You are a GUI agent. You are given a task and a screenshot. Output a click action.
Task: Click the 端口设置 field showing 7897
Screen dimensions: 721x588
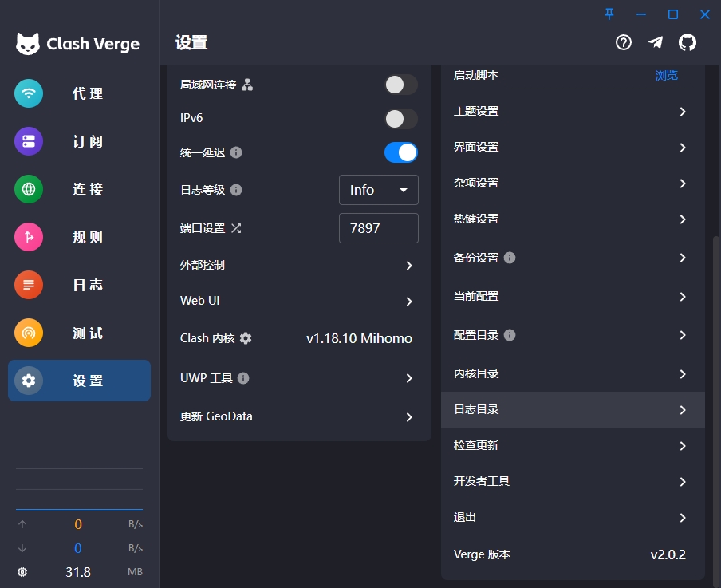pyautogui.click(x=378, y=228)
